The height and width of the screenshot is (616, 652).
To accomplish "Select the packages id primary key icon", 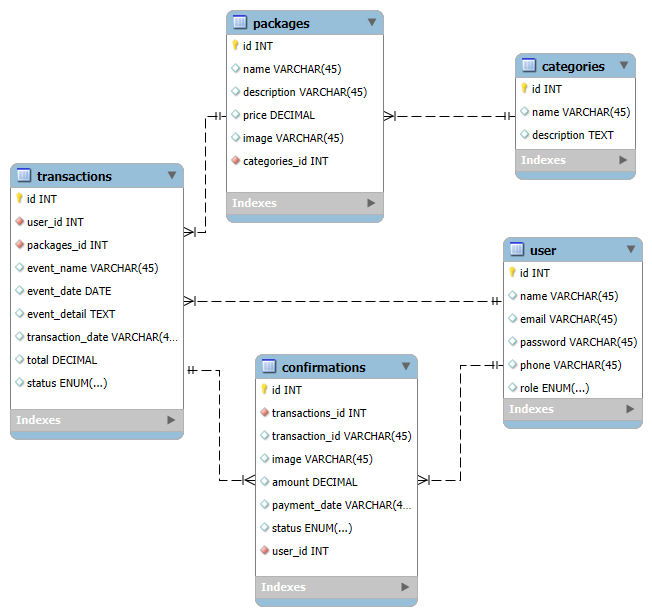I will pos(235,45).
